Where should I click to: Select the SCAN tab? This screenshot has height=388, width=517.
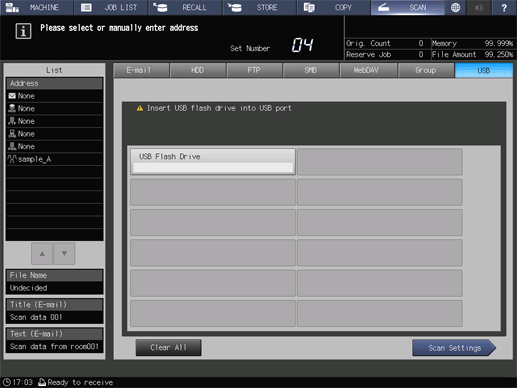point(407,8)
